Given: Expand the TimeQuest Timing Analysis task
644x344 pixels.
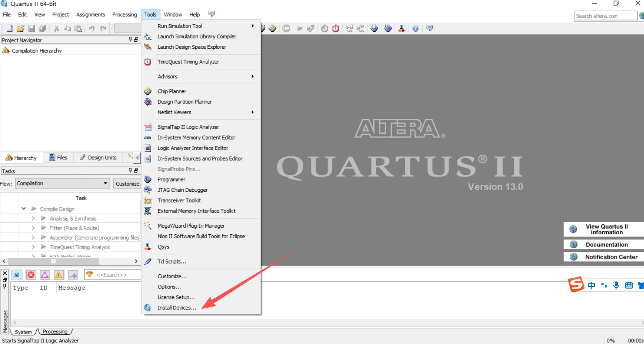Looking at the screenshot, I should click(x=33, y=247).
